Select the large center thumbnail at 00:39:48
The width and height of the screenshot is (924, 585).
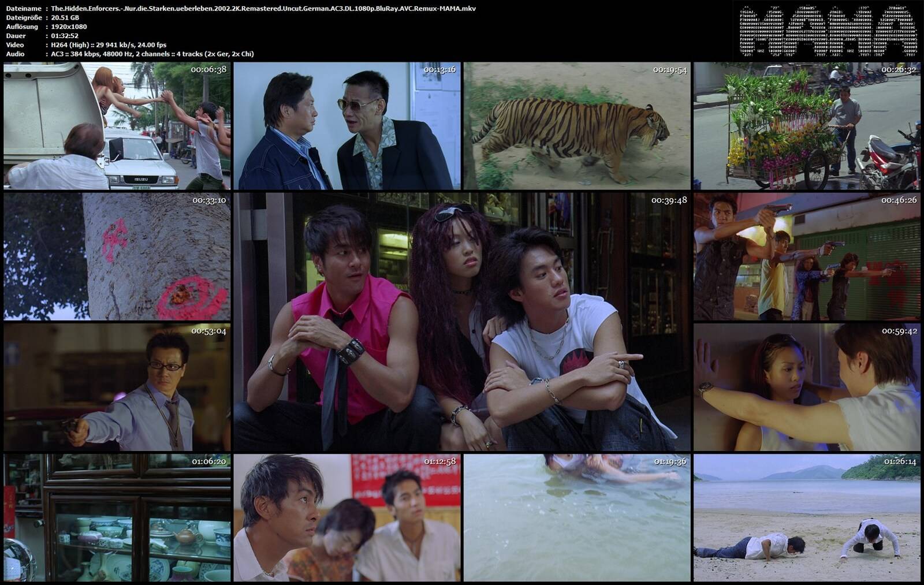coord(462,322)
